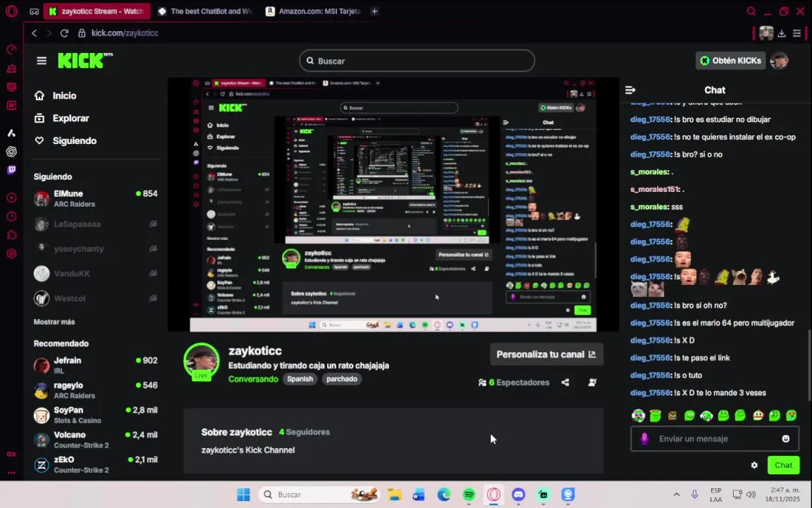Screen dimensions: 812x508
Task: Open Extensions cube icon in Opera sidebar
Action: (11, 235)
